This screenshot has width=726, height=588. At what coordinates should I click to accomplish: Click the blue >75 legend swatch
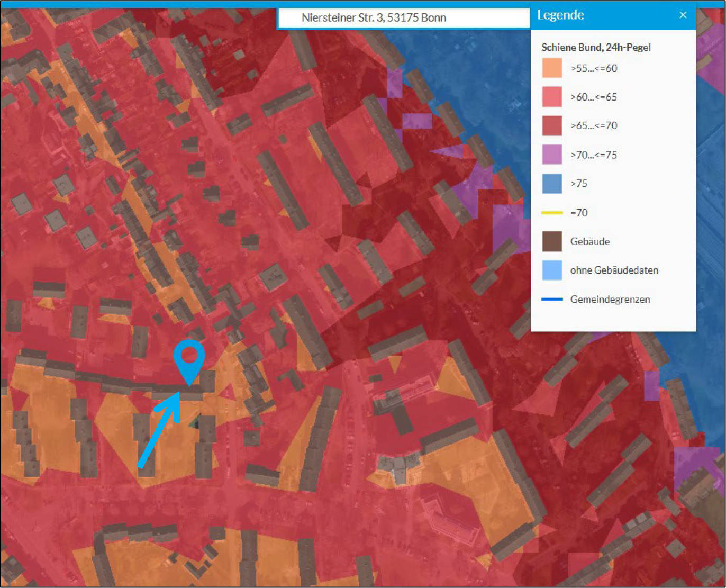pyautogui.click(x=552, y=184)
